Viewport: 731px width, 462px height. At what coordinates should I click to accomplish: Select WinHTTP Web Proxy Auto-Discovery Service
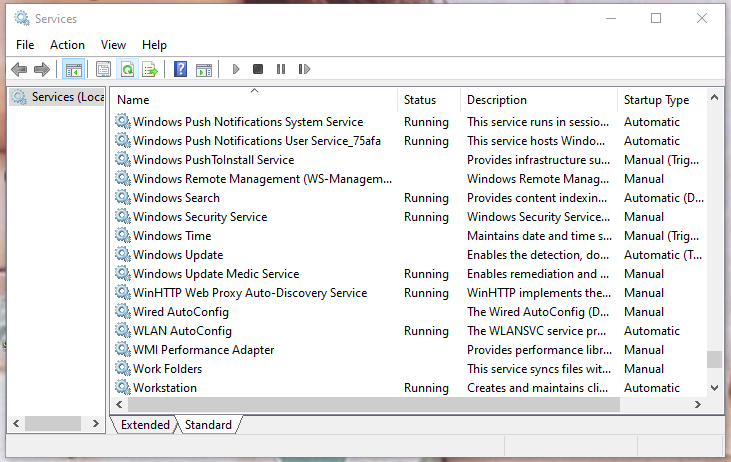click(x=250, y=293)
